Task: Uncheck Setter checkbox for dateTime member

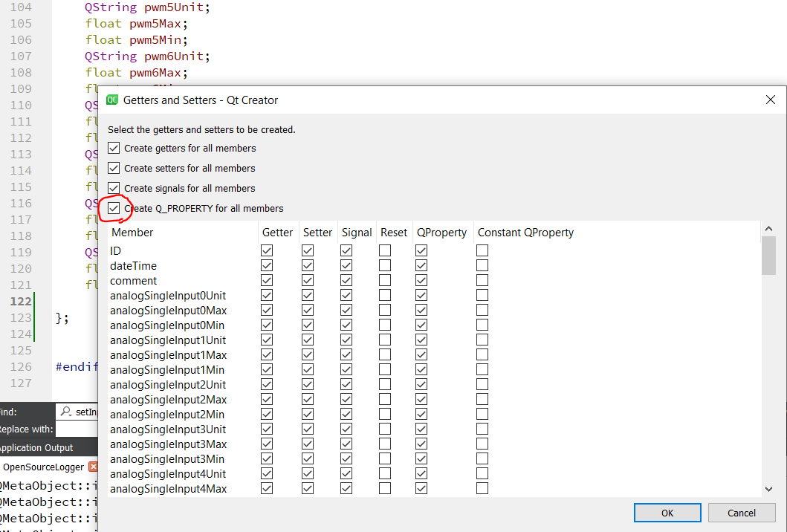Action: 308,265
